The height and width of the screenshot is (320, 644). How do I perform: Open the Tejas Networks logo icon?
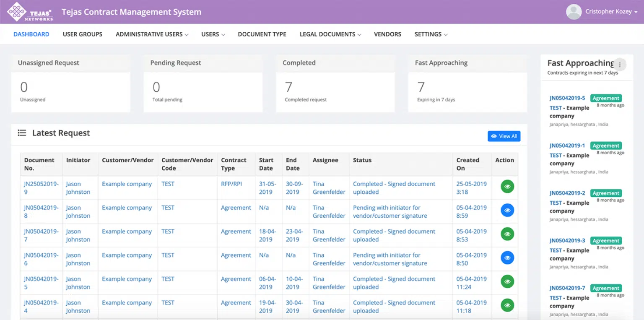pos(17,11)
